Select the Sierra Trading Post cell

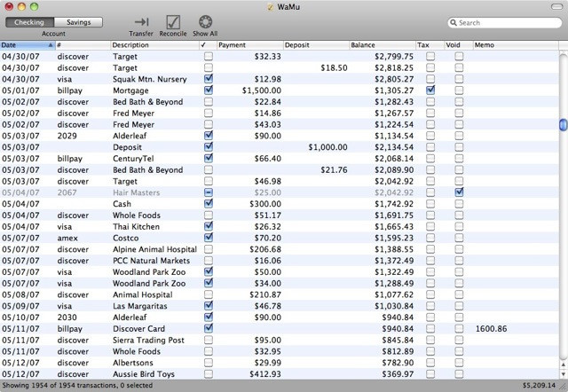point(148,340)
